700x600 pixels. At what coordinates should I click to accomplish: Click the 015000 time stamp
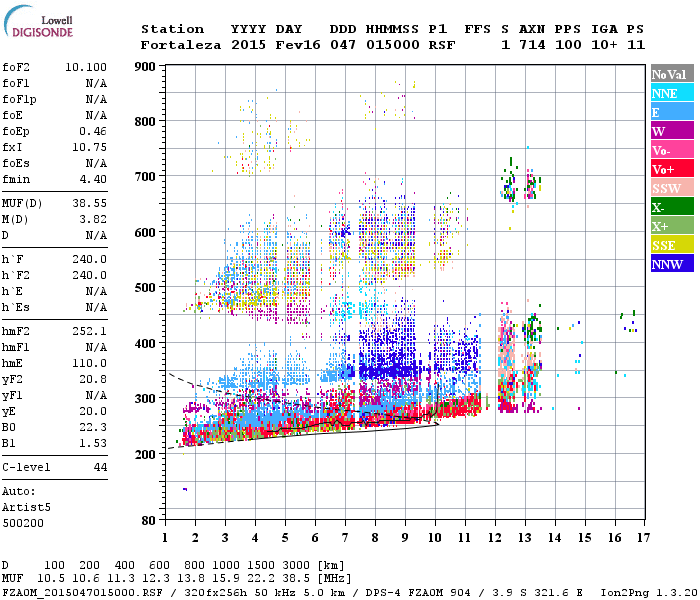[392, 45]
